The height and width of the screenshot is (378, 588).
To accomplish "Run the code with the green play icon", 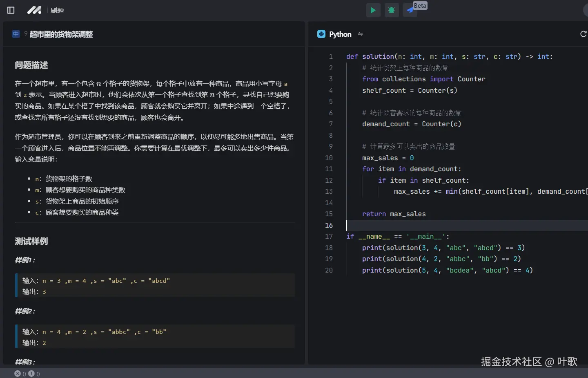I will (x=373, y=10).
